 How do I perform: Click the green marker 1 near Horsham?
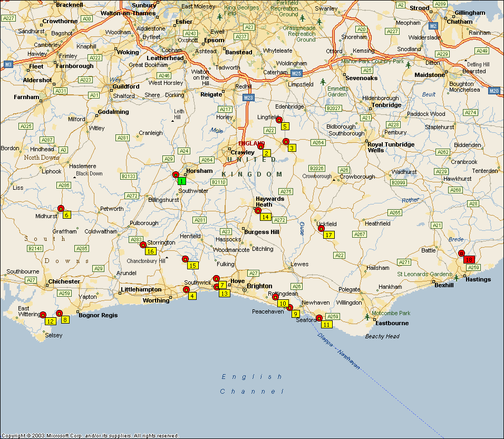click(x=181, y=181)
